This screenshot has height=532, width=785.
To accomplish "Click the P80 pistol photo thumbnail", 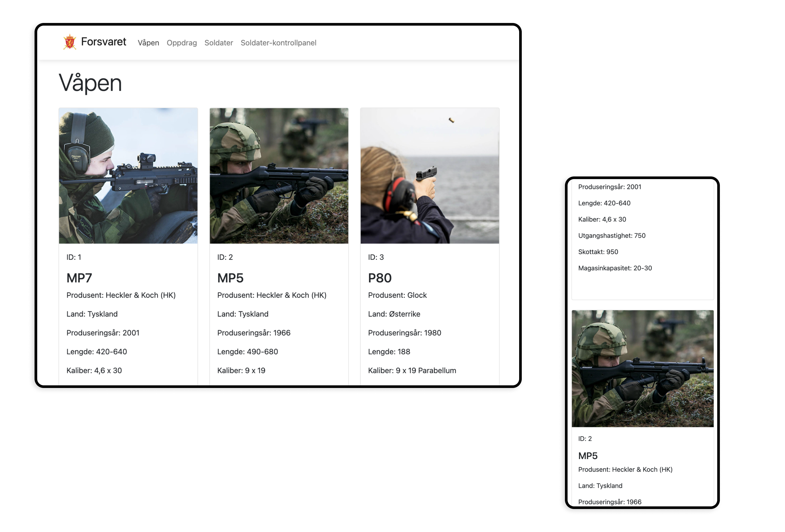I will point(430,175).
